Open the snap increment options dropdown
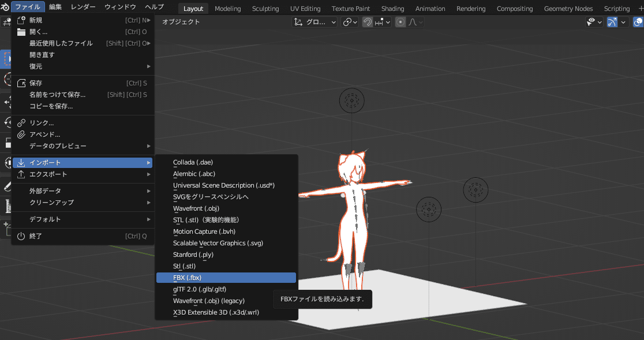 [x=383, y=22]
